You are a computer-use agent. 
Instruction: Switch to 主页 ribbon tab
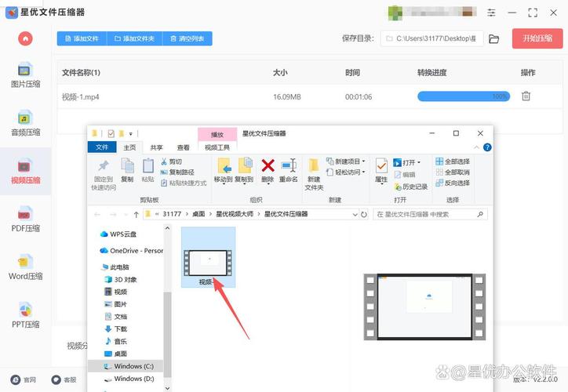pos(129,147)
